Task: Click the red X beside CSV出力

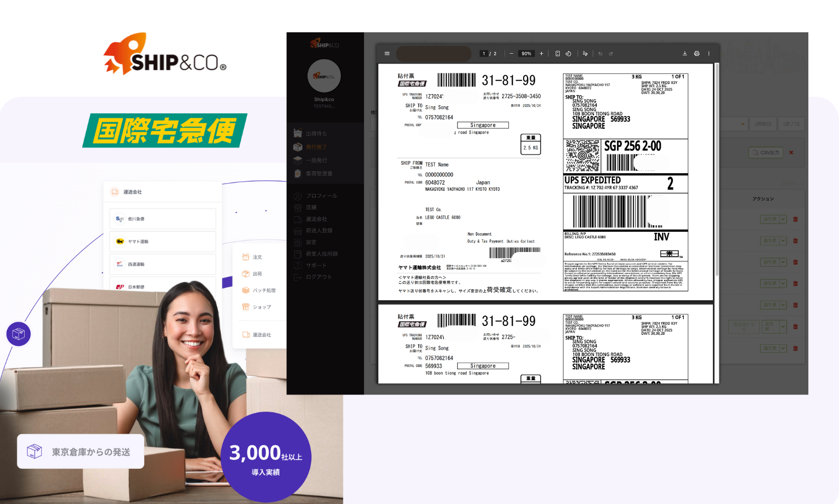Action: coord(791,153)
